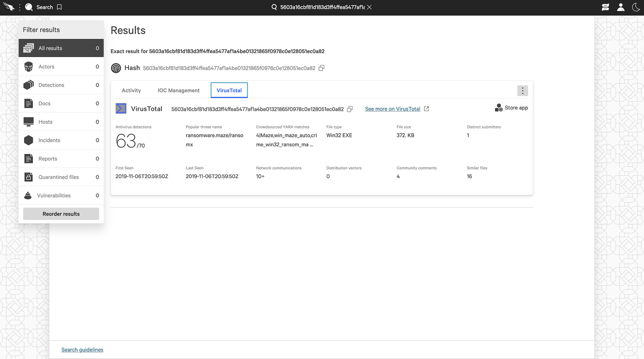This screenshot has height=359, width=644.
Task: Select the Hosts filter icon
Action: click(28, 122)
